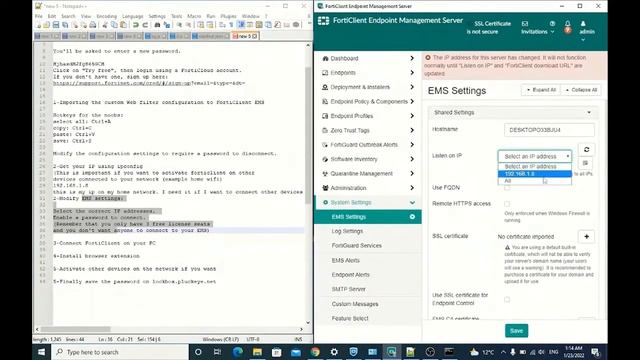Screen dimensions: 640x360
Task: Click the Cut scissors icon in Notepad++
Action: [105, 25]
